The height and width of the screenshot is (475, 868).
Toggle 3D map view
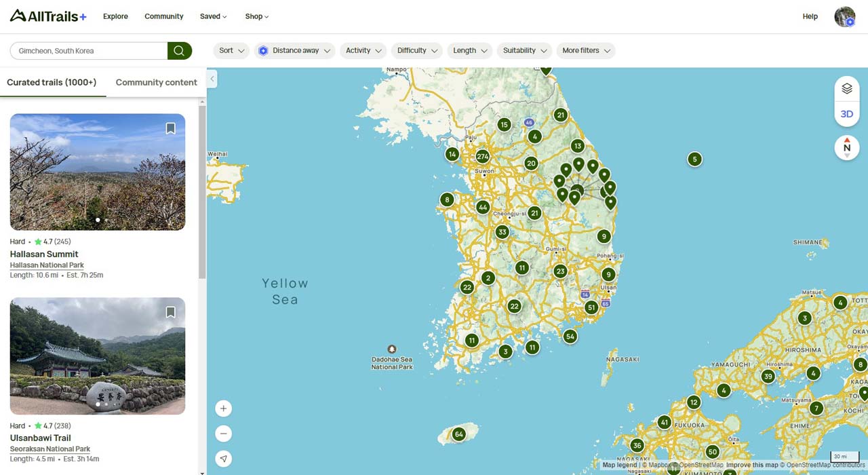click(x=847, y=114)
